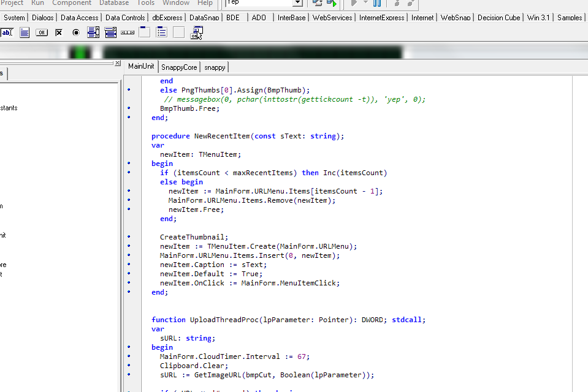Open the InternetExpress palette tab
This screenshot has width=588, height=392.
click(x=382, y=18)
